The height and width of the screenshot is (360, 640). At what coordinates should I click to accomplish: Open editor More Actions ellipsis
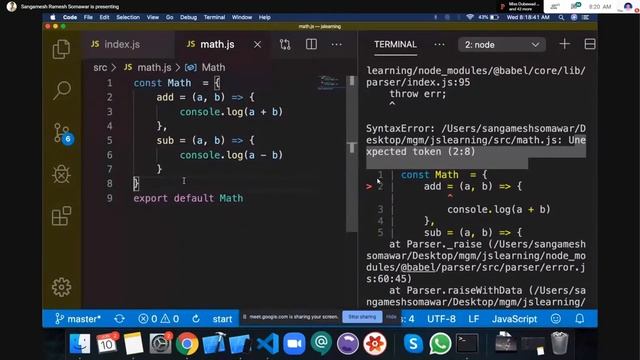(337, 44)
